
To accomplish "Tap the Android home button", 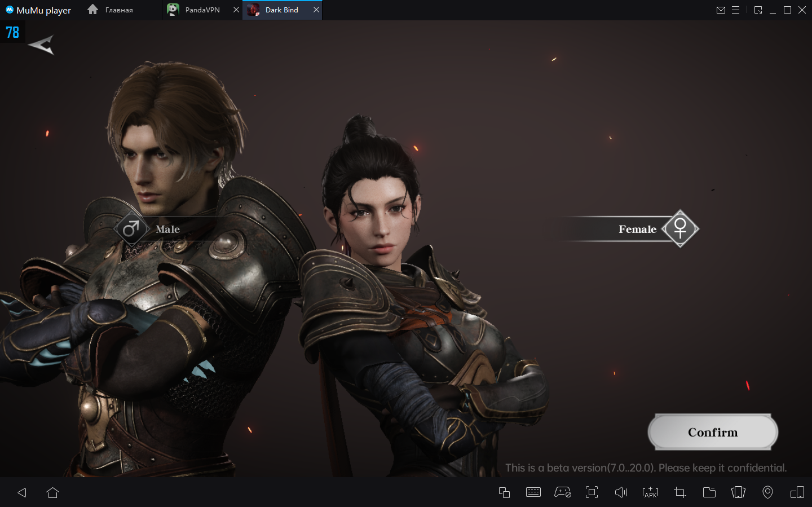I will [x=53, y=492].
